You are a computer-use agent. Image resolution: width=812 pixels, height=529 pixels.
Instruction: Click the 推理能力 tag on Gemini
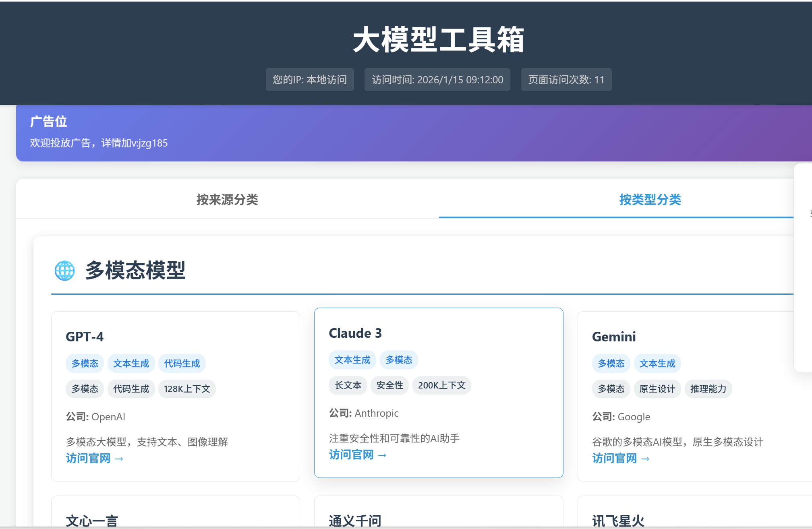click(x=708, y=389)
